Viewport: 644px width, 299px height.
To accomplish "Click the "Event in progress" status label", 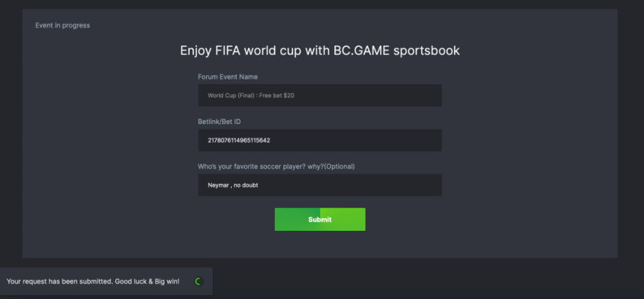I will point(62,26).
